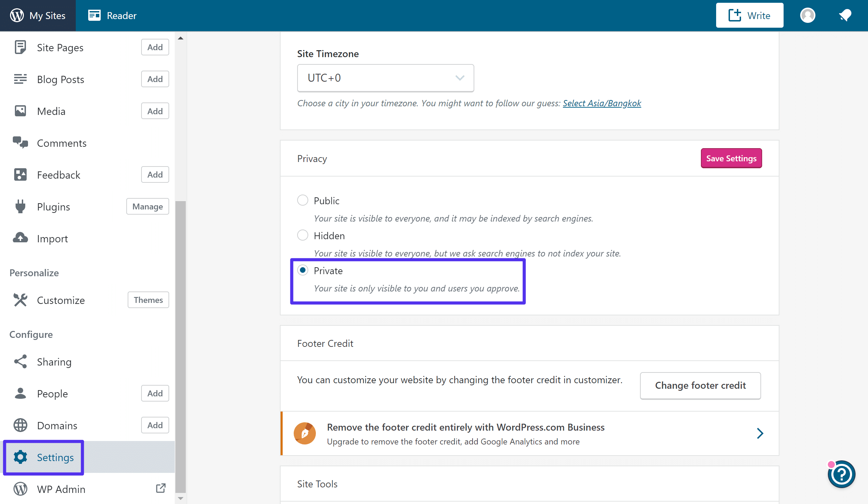Click the Domains icon in sidebar
The height and width of the screenshot is (504, 868).
tap(20, 425)
